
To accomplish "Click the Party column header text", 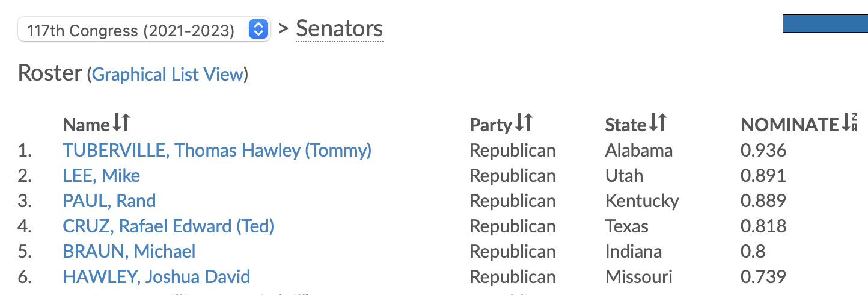I will pyautogui.click(x=491, y=125).
